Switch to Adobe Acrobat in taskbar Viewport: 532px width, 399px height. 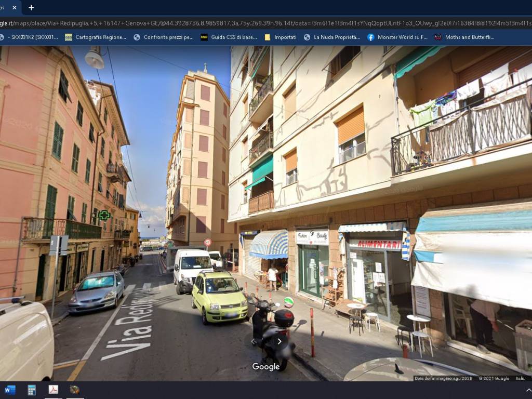(53, 390)
